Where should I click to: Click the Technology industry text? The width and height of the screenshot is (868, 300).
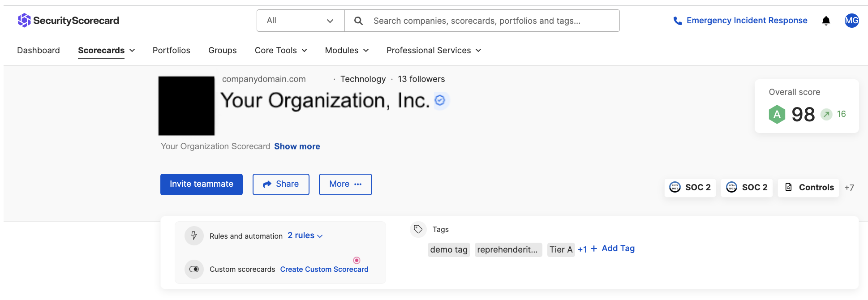(363, 79)
